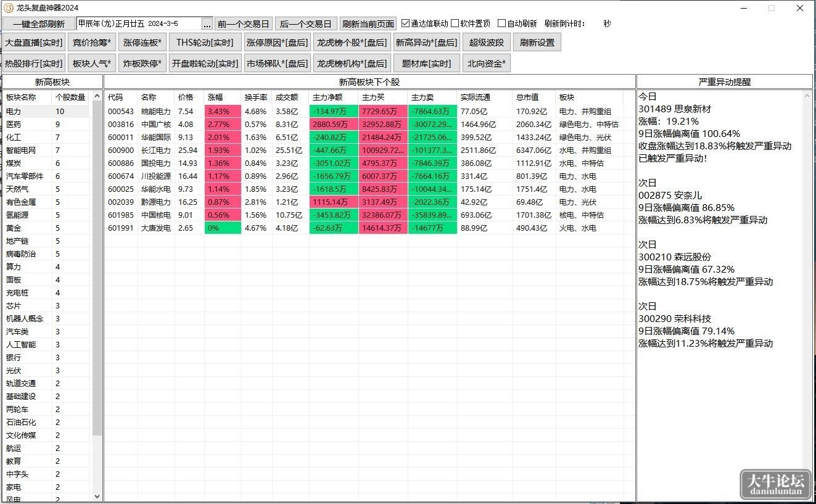Sort by the 换手率 column header
816x504 pixels.
pyautogui.click(x=257, y=97)
